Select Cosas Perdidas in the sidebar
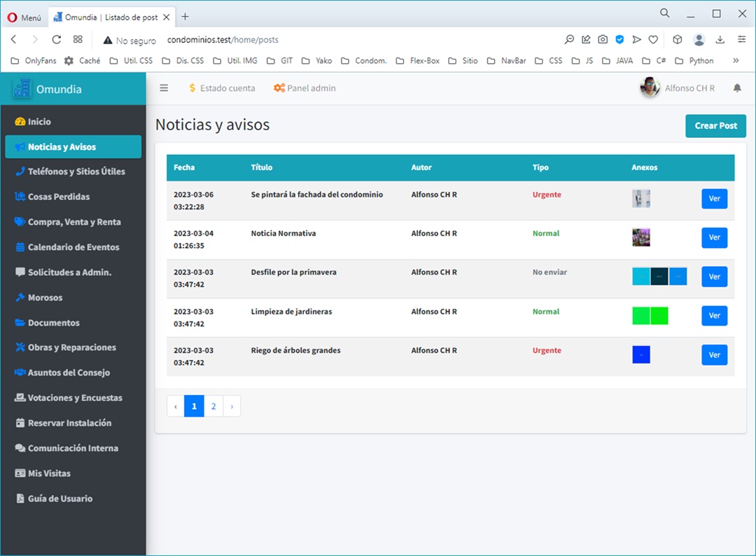This screenshot has height=556, width=756. tap(59, 197)
